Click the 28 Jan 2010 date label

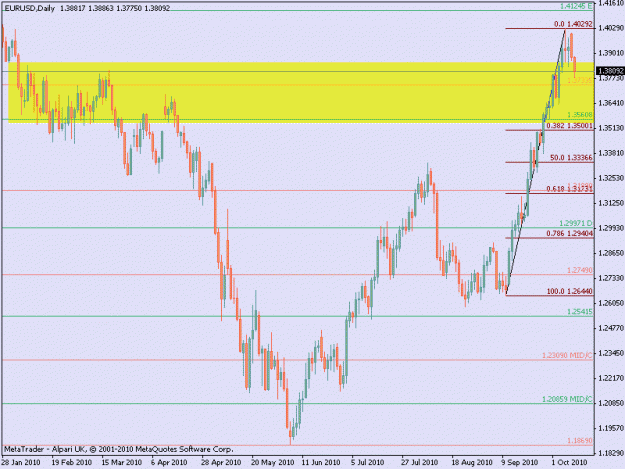coord(21,462)
